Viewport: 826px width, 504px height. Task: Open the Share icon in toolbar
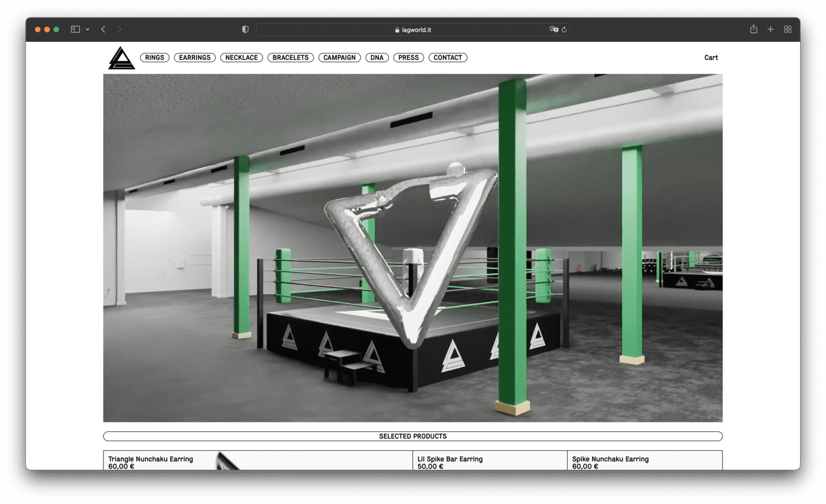pos(753,29)
